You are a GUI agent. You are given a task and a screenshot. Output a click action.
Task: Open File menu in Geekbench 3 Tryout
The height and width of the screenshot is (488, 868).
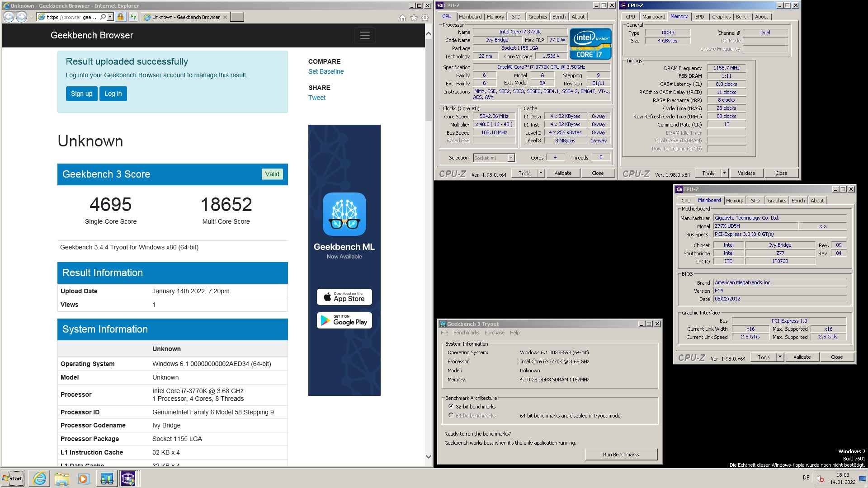(444, 333)
